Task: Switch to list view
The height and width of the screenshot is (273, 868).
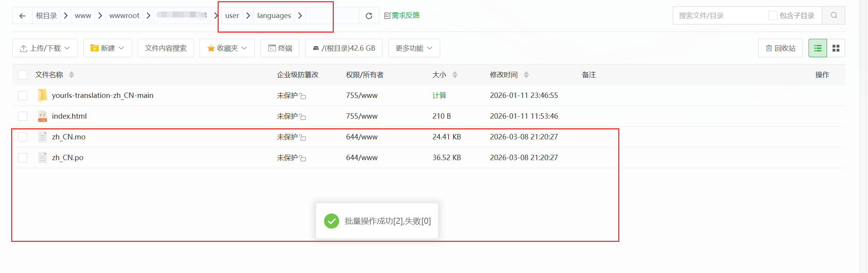Action: (818, 48)
